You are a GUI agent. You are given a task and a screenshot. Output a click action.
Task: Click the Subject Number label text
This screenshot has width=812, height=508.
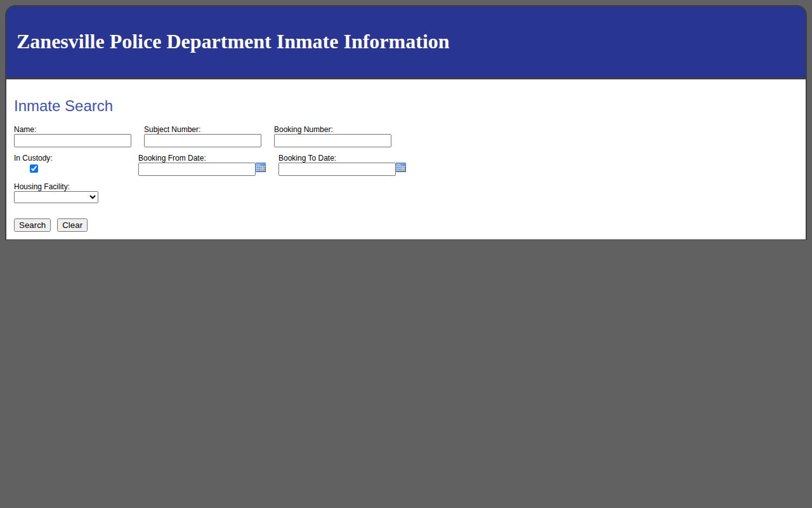[172, 130]
